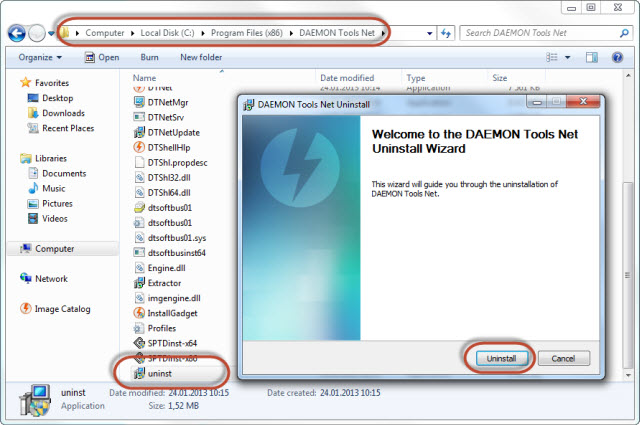Click DAEMON Tools Net in the breadcrumb
The height and width of the screenshot is (425, 640).
(337, 33)
